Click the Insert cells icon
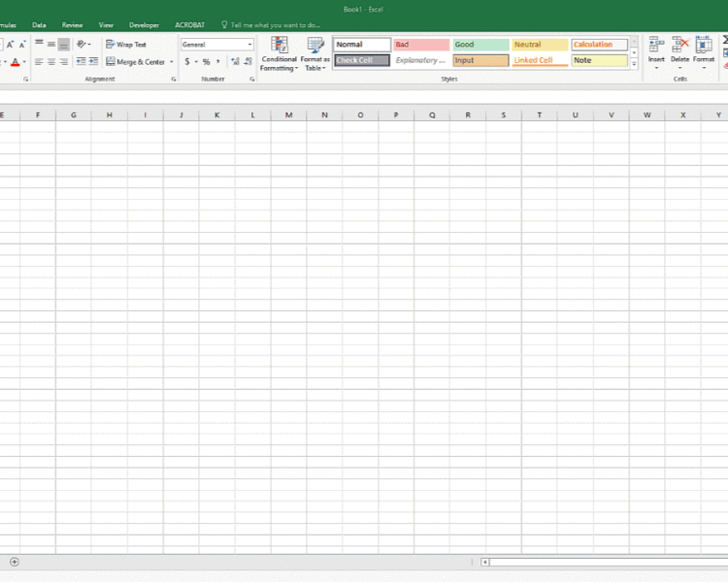This screenshot has width=728, height=582. [x=656, y=45]
